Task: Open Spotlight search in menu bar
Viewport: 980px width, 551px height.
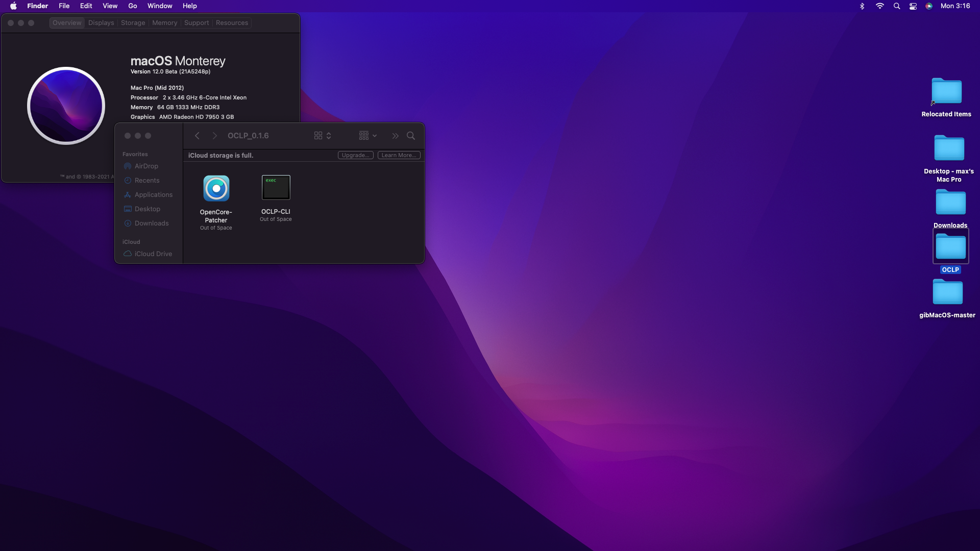Action: (897, 6)
